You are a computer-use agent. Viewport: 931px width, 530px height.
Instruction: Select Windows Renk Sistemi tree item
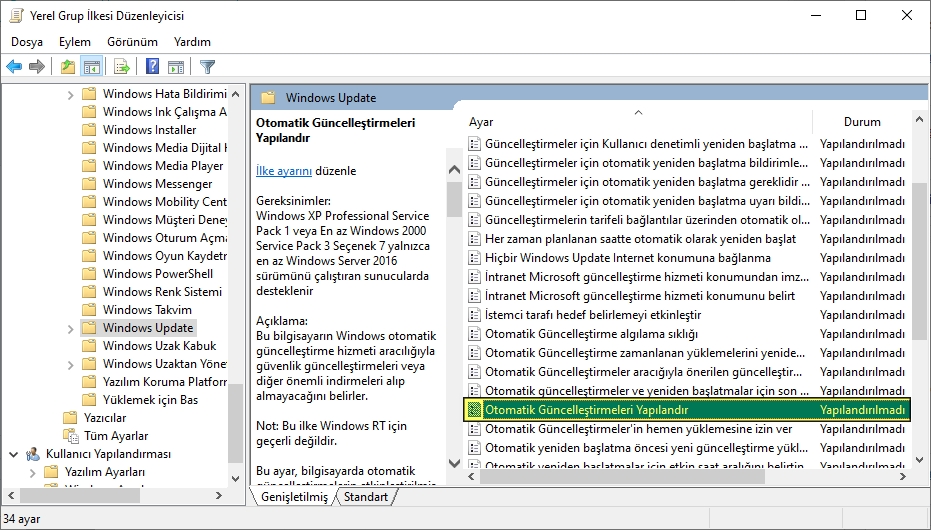162,291
